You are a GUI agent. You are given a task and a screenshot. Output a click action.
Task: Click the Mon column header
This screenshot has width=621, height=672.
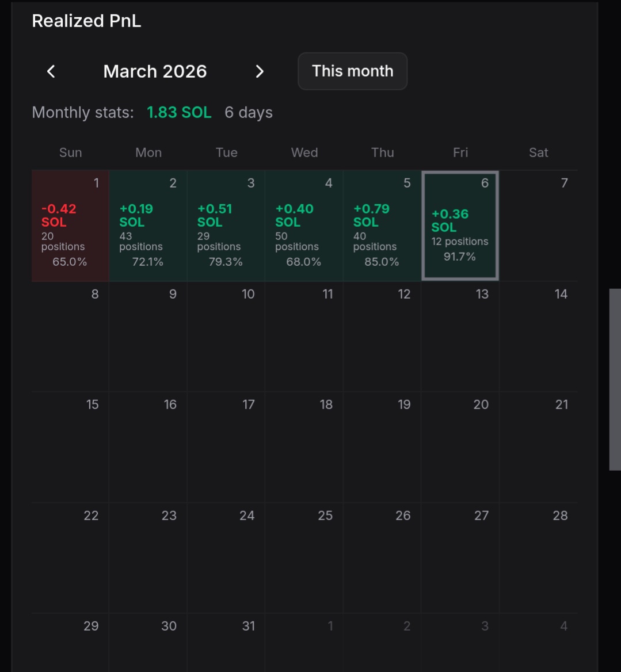click(x=148, y=152)
